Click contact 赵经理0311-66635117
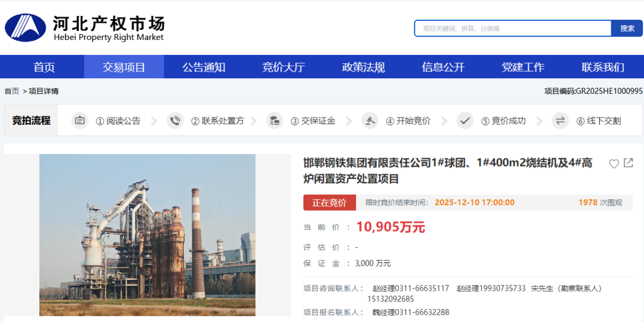This screenshot has width=644, height=323. click(x=411, y=288)
